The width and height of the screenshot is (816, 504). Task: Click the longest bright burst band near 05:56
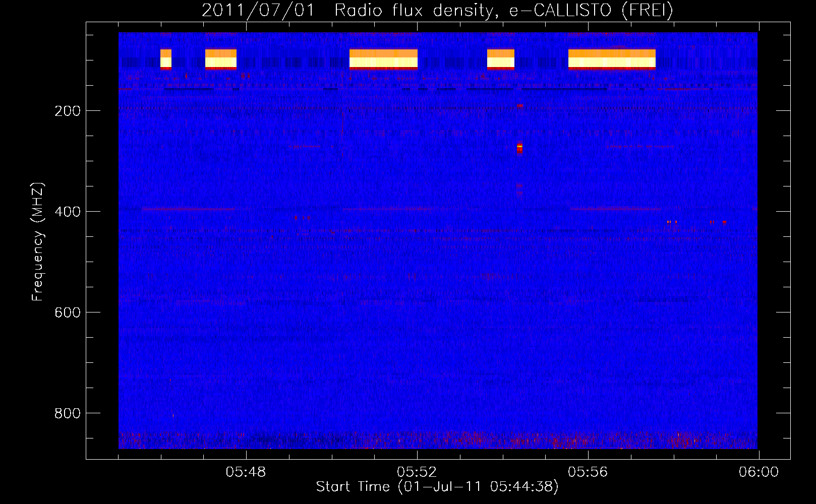[x=612, y=58]
